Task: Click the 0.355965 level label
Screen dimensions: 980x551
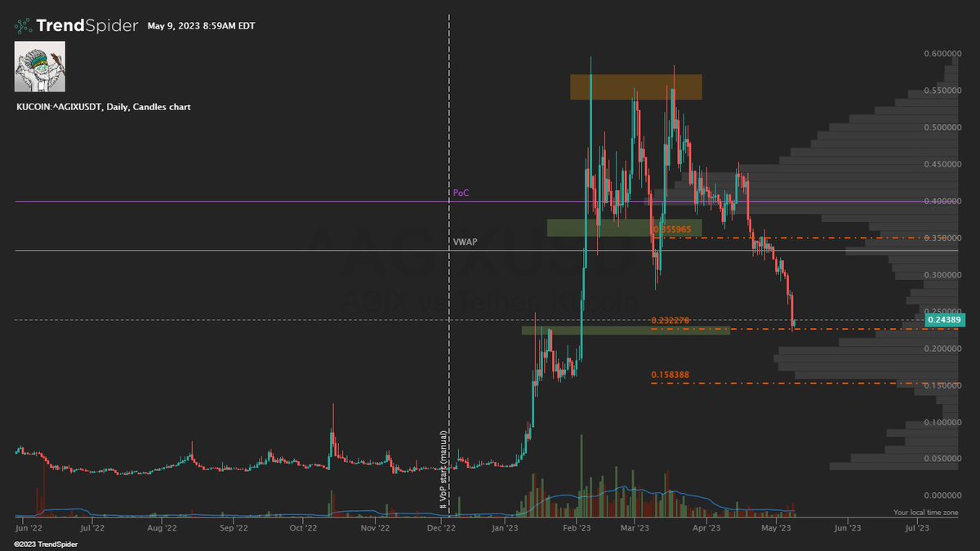Action: point(671,230)
